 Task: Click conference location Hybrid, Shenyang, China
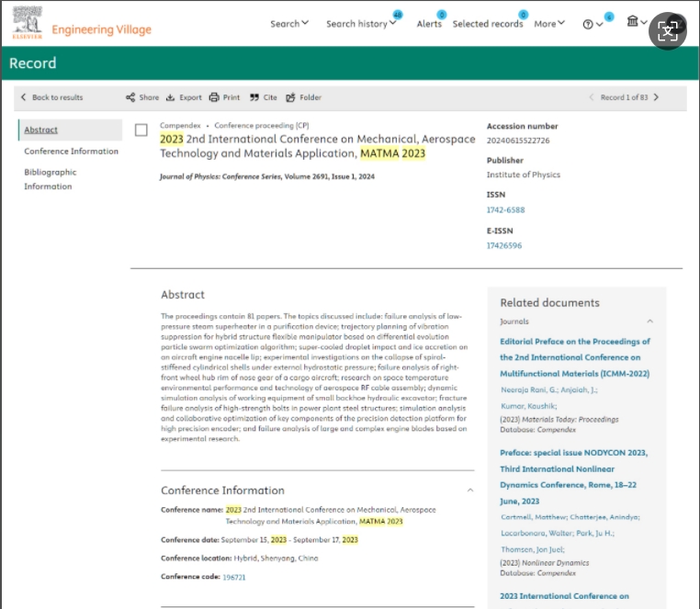[x=276, y=558]
